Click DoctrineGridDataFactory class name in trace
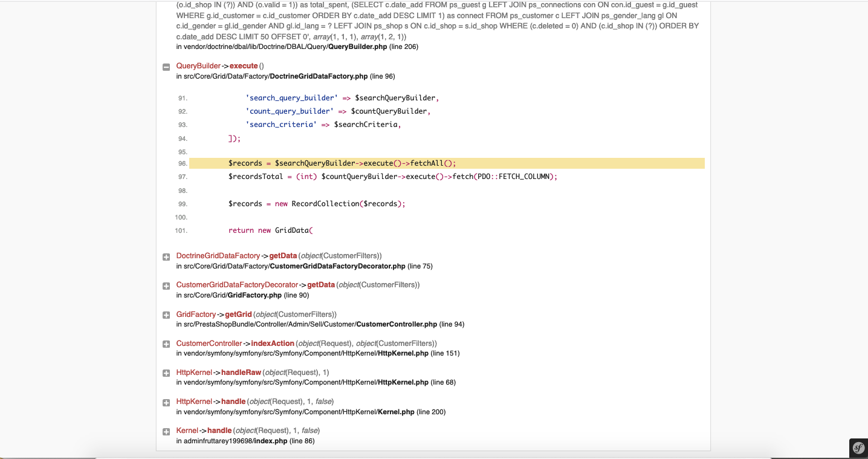 (x=218, y=256)
